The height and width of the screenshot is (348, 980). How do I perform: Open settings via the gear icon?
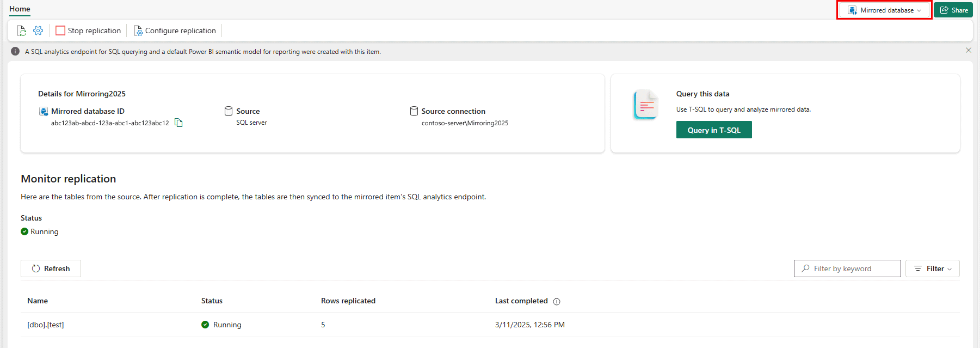[x=38, y=31]
